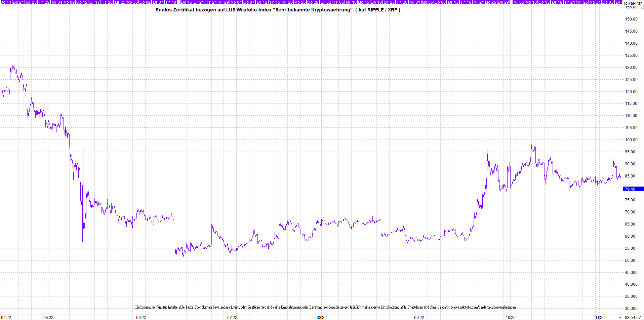Click the 07/22 month label on the bottom axis
The height and width of the screenshot is (320, 644).
pos(232,317)
